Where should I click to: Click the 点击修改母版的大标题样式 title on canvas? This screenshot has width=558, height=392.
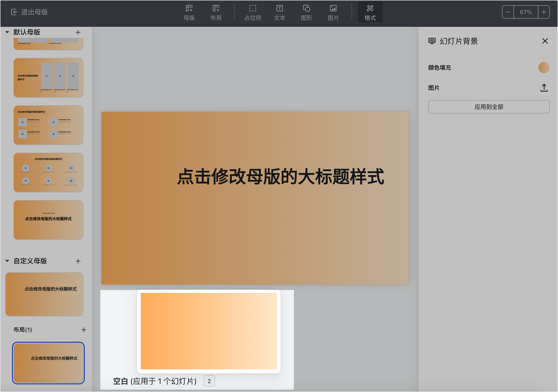(x=280, y=176)
